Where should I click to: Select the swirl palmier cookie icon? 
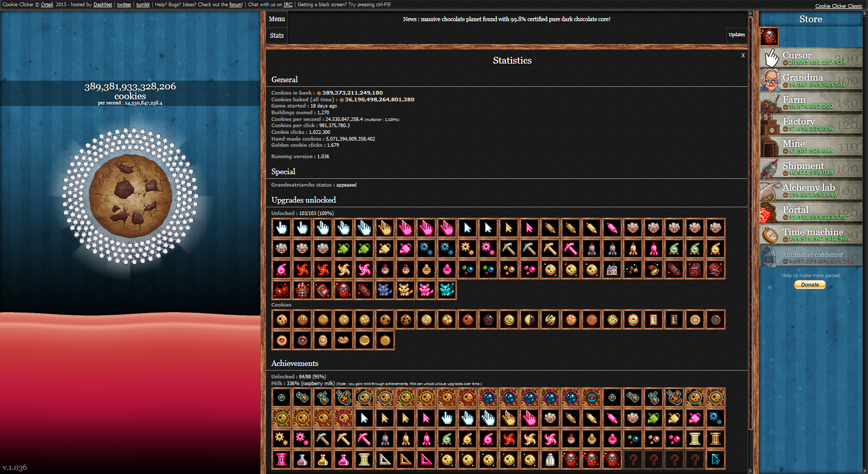click(343, 341)
